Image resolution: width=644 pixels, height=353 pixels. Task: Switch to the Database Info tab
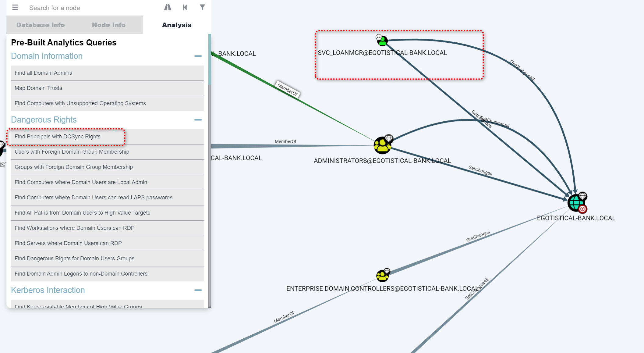click(x=41, y=25)
